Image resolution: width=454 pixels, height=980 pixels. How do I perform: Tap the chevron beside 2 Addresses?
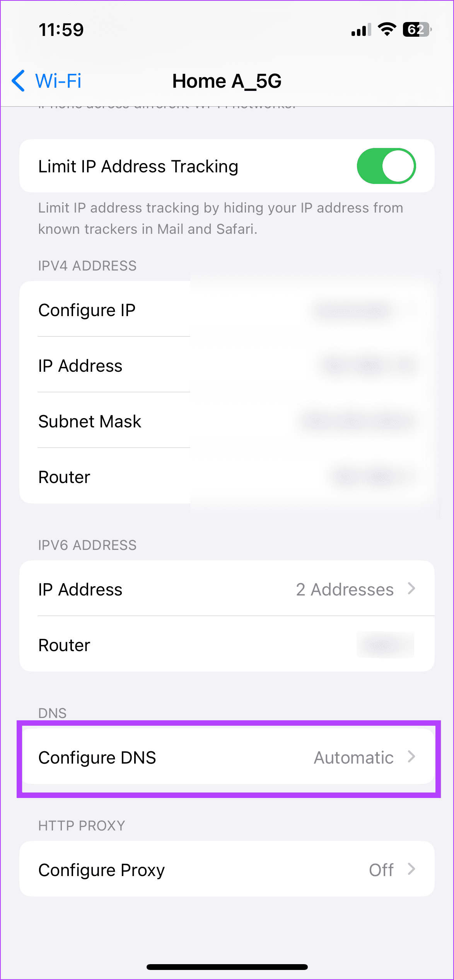(x=411, y=589)
